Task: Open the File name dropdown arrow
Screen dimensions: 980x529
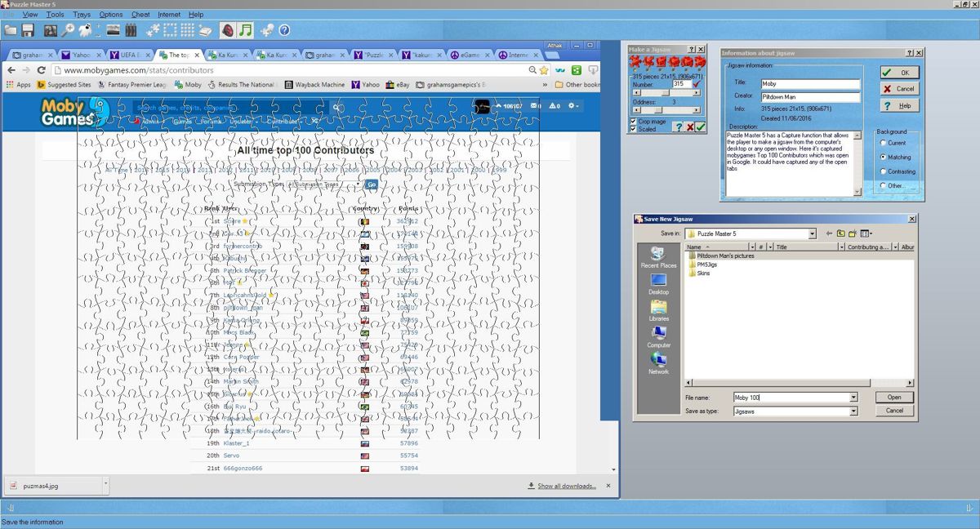Action: 853,398
